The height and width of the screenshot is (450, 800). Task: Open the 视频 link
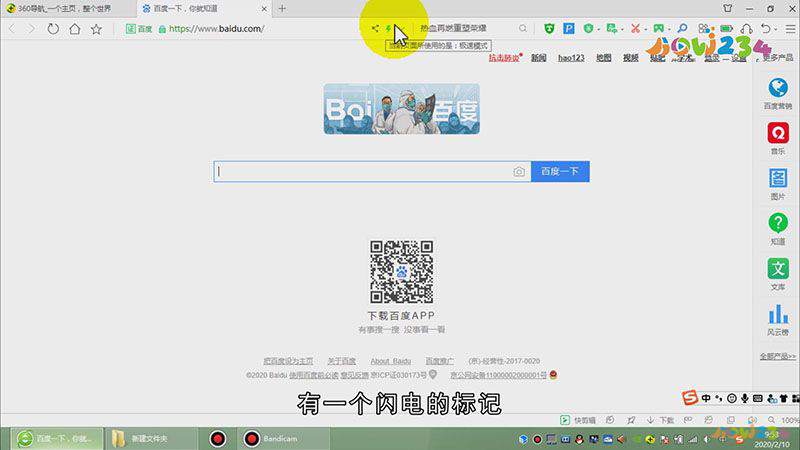click(631, 58)
